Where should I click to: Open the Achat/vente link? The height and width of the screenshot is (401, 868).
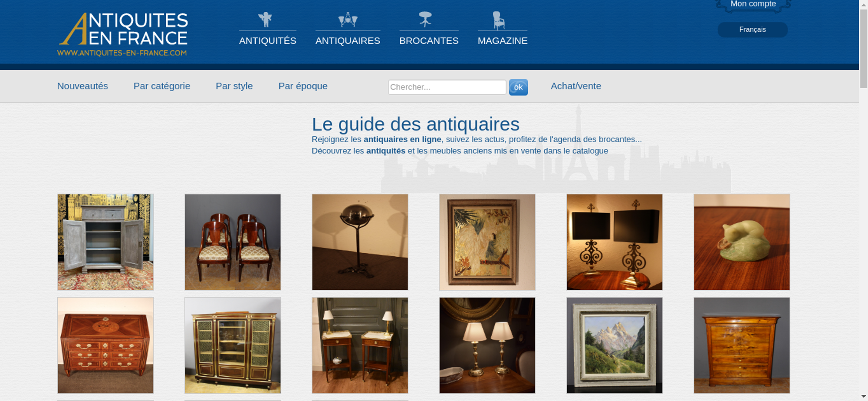[x=576, y=86]
